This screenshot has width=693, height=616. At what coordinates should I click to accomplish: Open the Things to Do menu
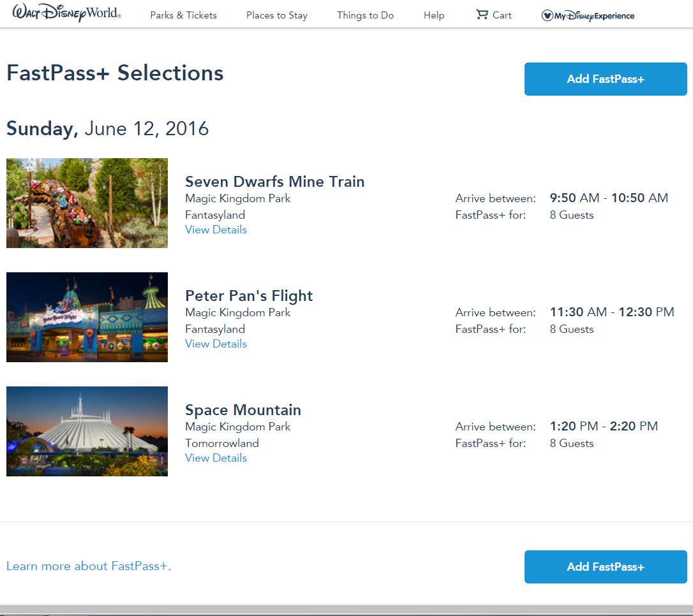366,15
